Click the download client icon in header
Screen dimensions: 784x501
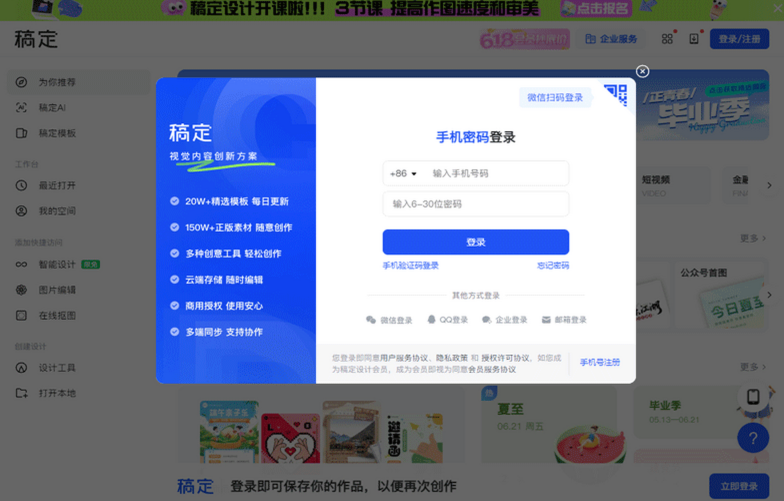point(694,38)
